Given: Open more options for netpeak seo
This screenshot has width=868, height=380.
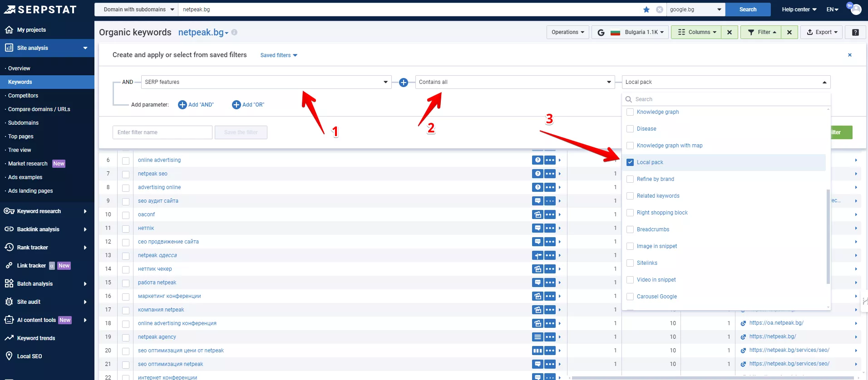Looking at the screenshot, I should 550,174.
